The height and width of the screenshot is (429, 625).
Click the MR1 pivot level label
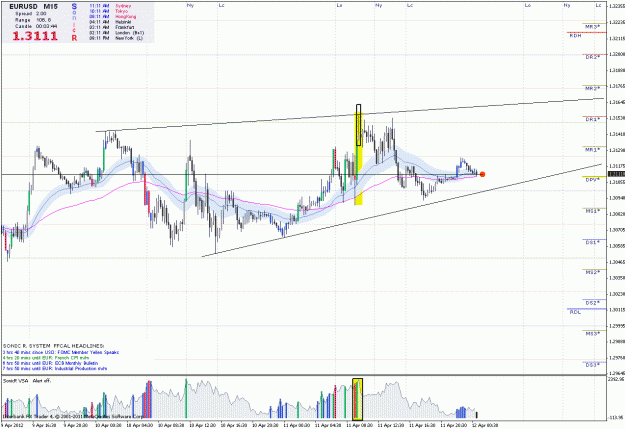(x=592, y=150)
